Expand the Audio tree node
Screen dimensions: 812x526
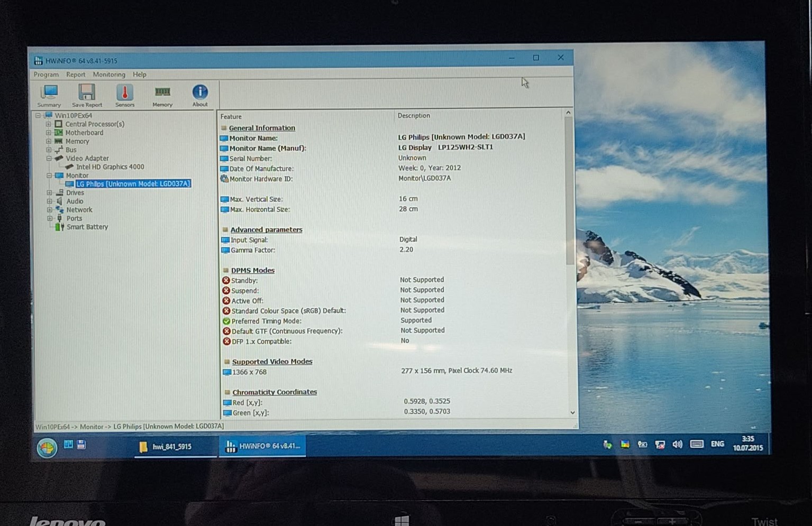(x=49, y=201)
